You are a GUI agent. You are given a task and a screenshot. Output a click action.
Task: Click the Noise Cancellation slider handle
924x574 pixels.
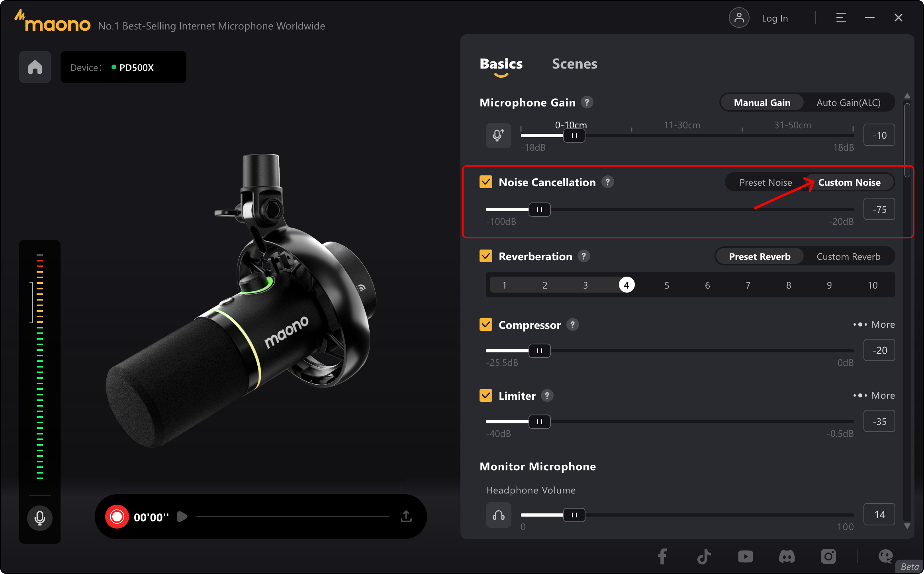[539, 210]
